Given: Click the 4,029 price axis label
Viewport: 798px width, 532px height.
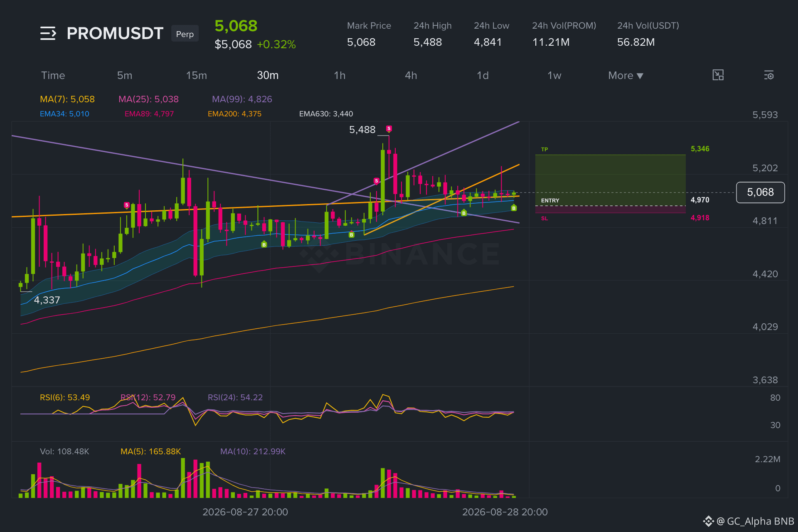Looking at the screenshot, I should point(765,327).
